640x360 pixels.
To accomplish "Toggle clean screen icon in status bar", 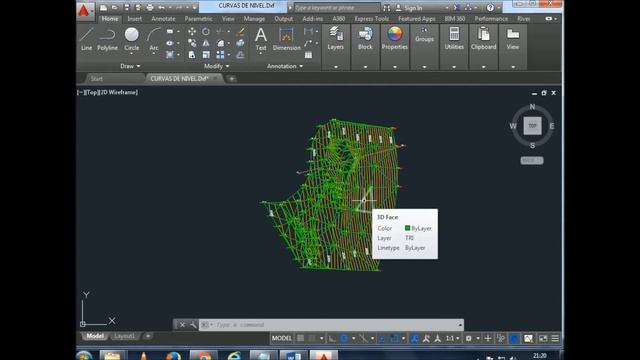I will [543, 338].
